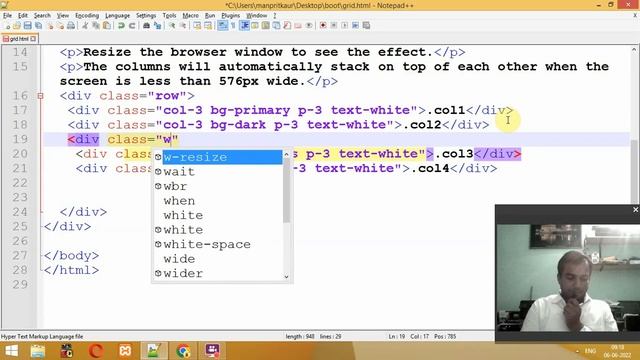Open Google Chrome from the taskbar

(183, 351)
